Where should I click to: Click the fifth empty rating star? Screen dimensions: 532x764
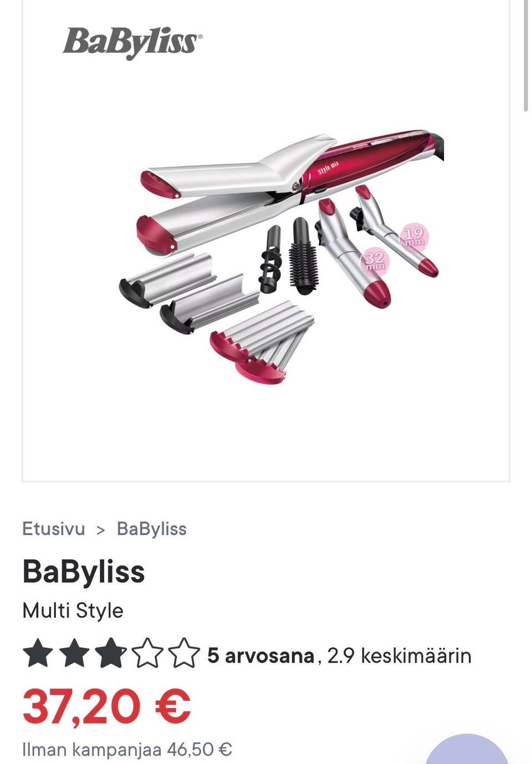click(185, 653)
